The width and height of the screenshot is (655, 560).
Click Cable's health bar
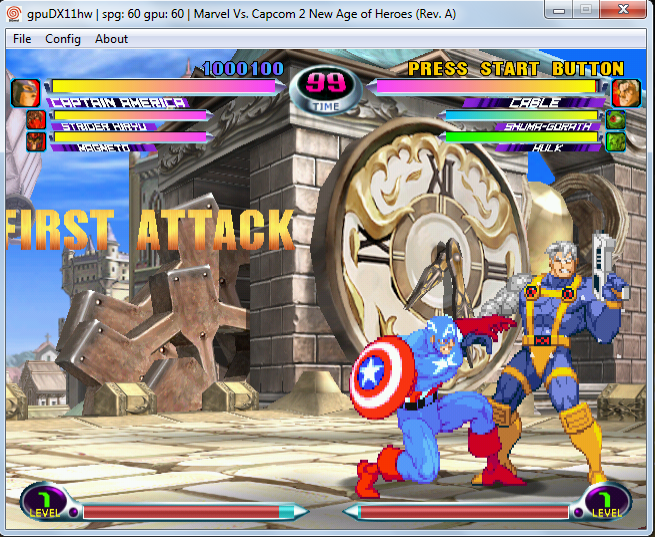pyautogui.click(x=487, y=86)
